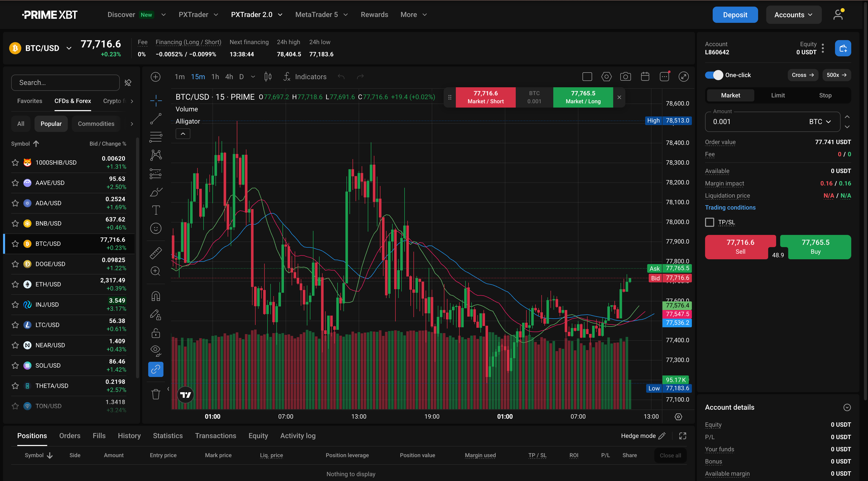Activate the chart zoom-in tool
Viewport: 868px width, 481px height.
point(156,271)
